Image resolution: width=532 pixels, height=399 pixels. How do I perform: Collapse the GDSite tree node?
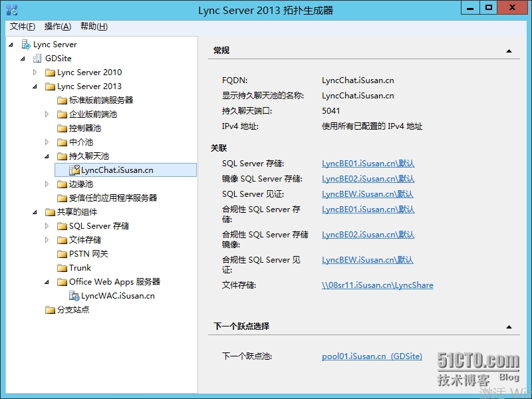click(x=23, y=59)
